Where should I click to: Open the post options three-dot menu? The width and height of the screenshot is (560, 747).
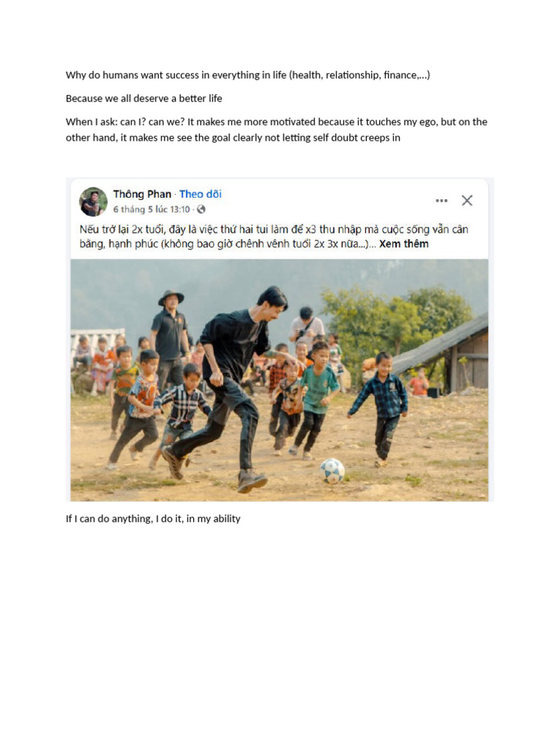coord(441,201)
